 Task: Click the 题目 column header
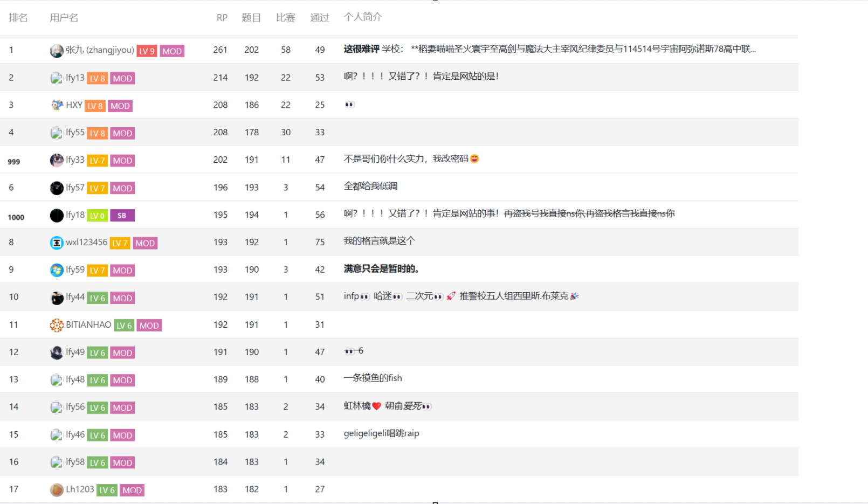(x=251, y=18)
